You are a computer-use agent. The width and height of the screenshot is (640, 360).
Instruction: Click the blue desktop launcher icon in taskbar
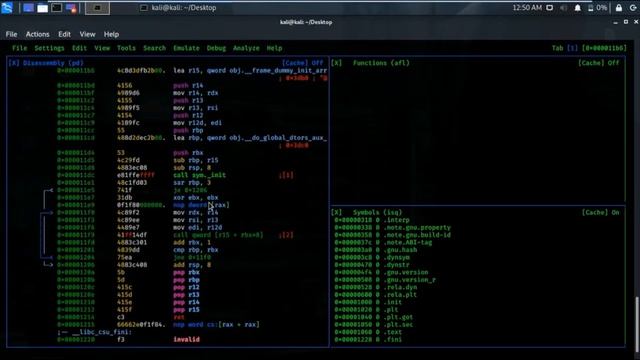point(28,8)
